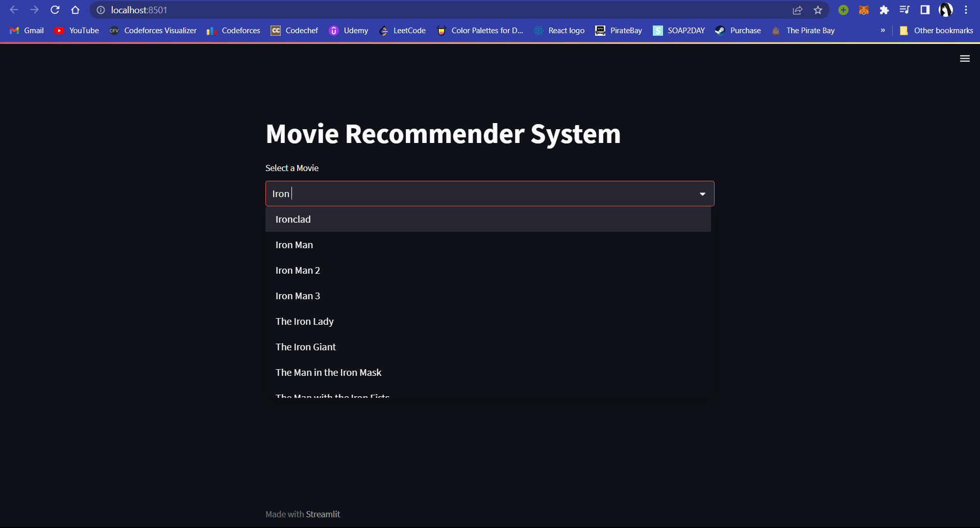
Task: Open the Codeforces Visualizer bookmark
Action: click(153, 30)
